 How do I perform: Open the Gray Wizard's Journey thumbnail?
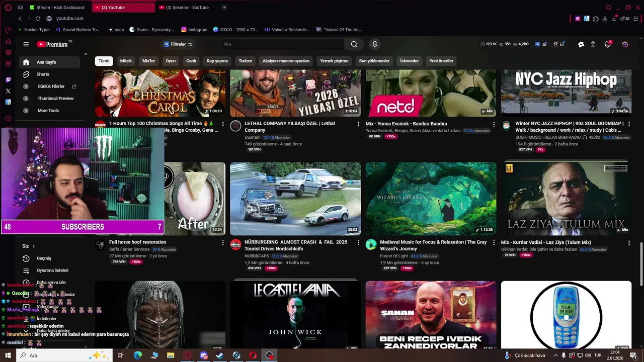coord(431,199)
